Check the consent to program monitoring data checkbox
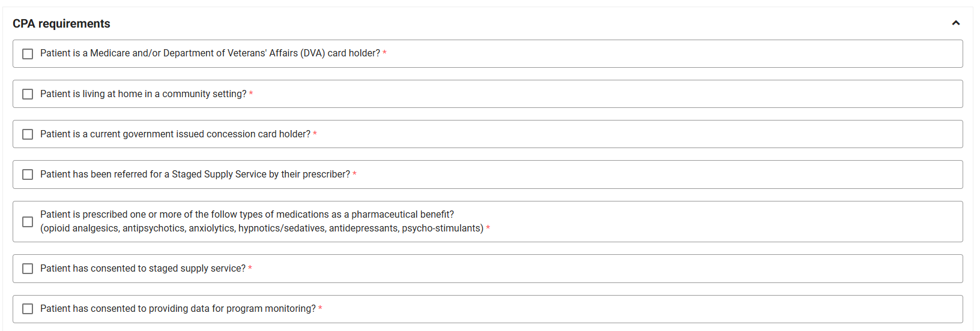 28,309
